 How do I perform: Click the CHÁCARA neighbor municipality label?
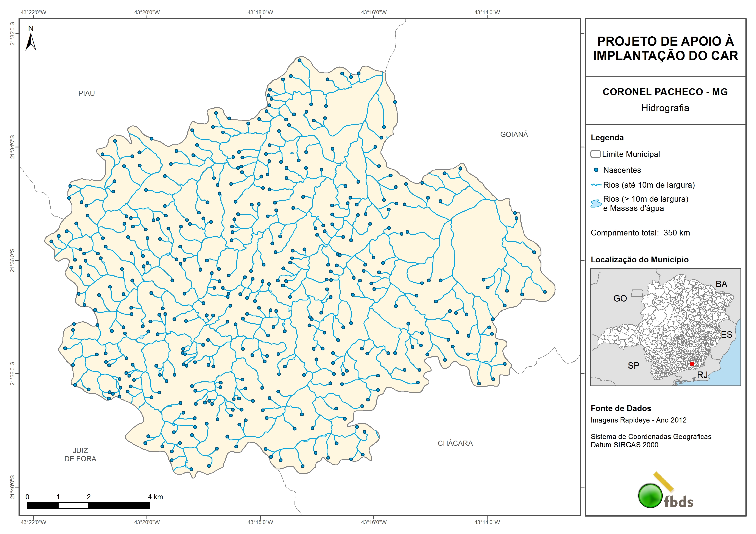[455, 443]
